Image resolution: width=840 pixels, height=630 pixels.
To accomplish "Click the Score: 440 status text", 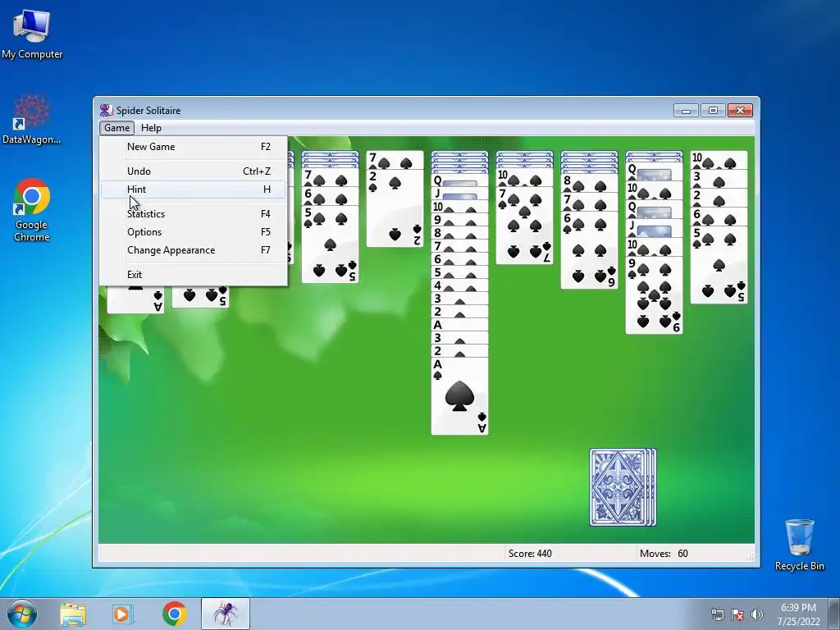I will click(x=530, y=554).
